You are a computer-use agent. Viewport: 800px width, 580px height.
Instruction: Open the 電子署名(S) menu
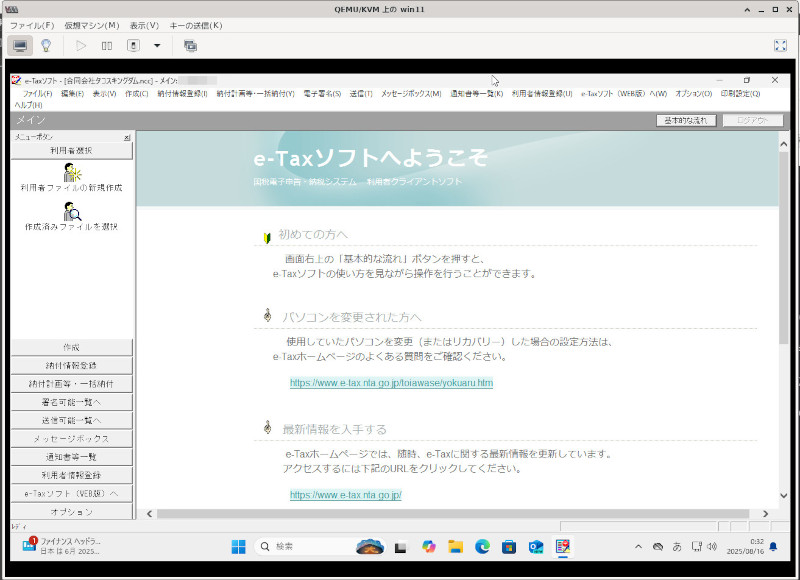(x=322, y=94)
